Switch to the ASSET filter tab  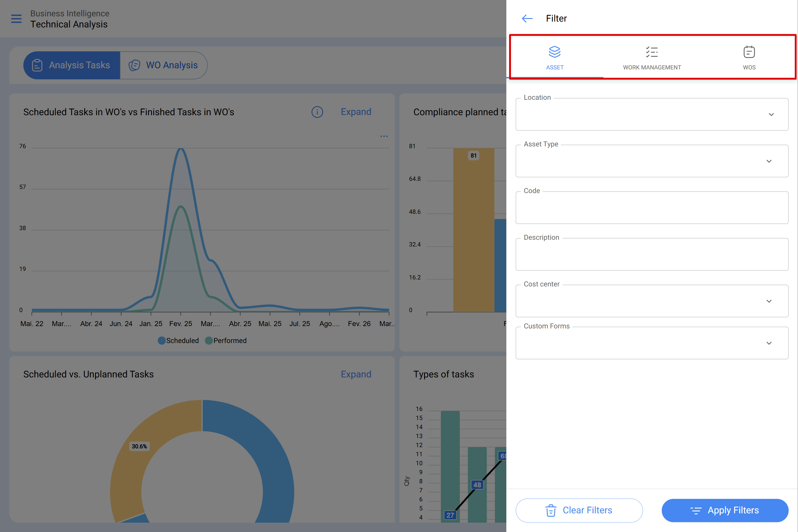tap(555, 58)
